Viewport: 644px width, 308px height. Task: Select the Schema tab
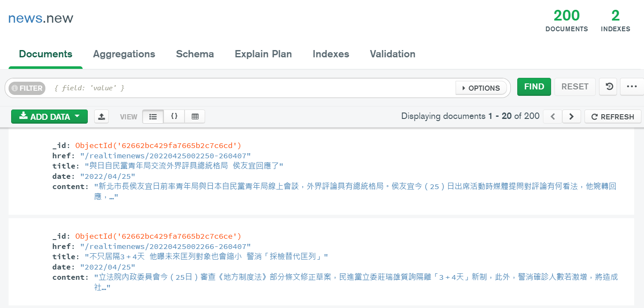pos(195,54)
